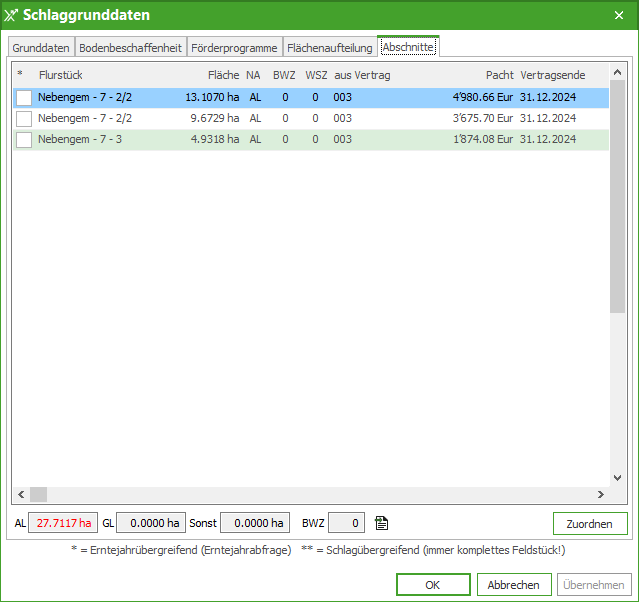Confirm with the OK button
Viewport: 639px width, 602px height.
tap(432, 585)
